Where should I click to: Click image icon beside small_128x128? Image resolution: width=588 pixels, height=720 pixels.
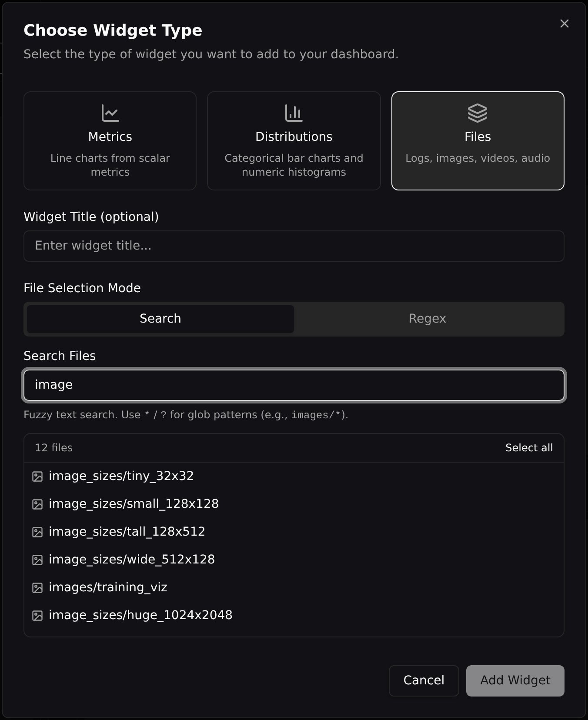point(37,504)
